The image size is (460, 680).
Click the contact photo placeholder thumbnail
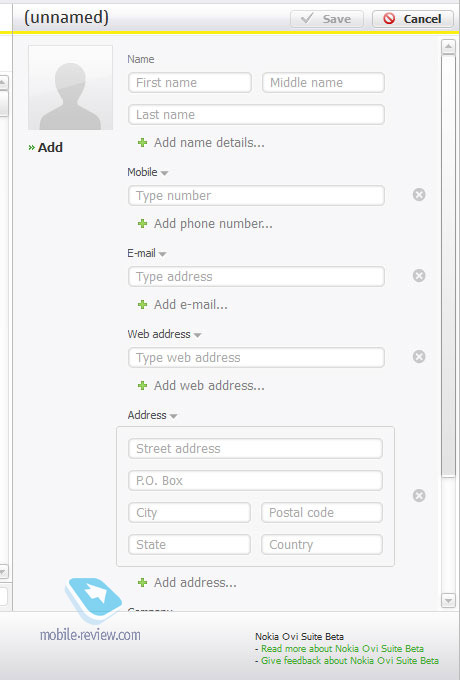click(70, 88)
